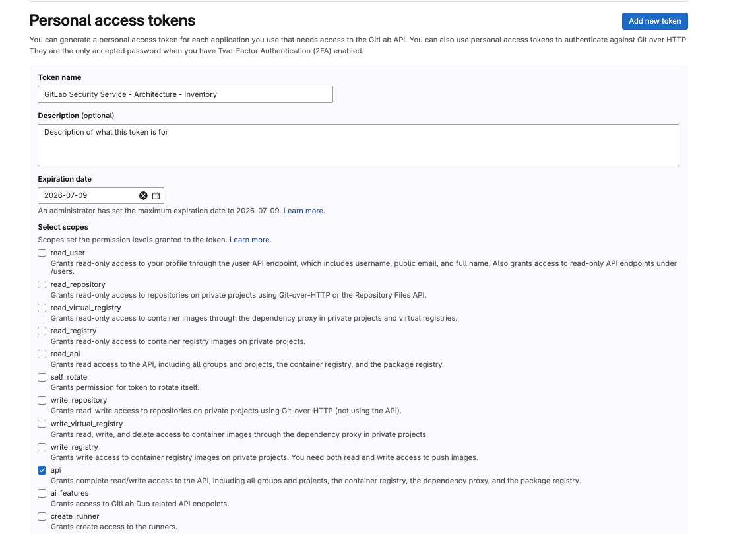Enable the read_user scope checkbox
The height and width of the screenshot is (534, 756).
[42, 253]
